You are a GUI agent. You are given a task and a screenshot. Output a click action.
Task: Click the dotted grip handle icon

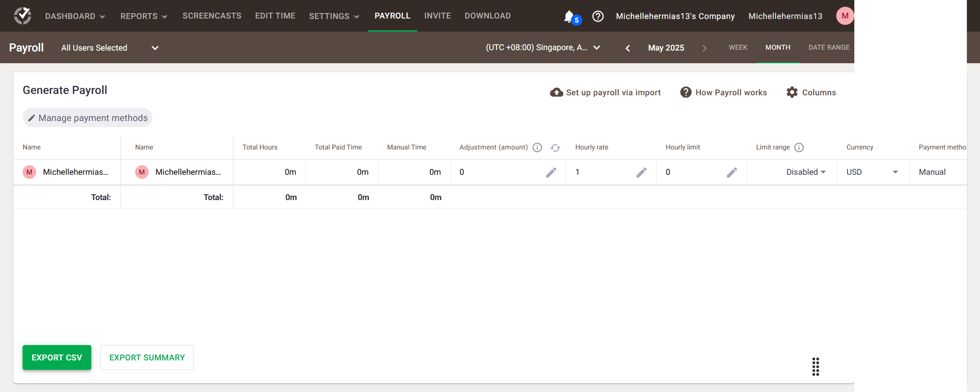pyautogui.click(x=815, y=367)
